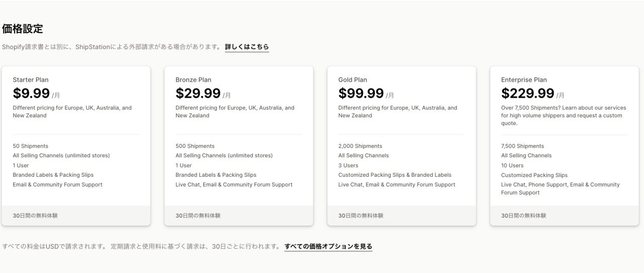Click the $99.99 price

coord(361,94)
